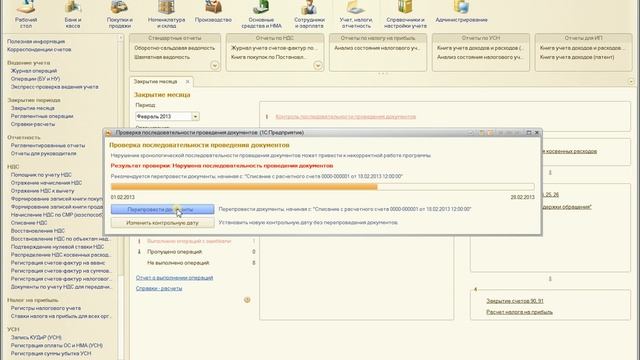This screenshot has width=640, height=360.
Task: Open Отчет о выполнении операций link
Action: pyautogui.click(x=174, y=278)
